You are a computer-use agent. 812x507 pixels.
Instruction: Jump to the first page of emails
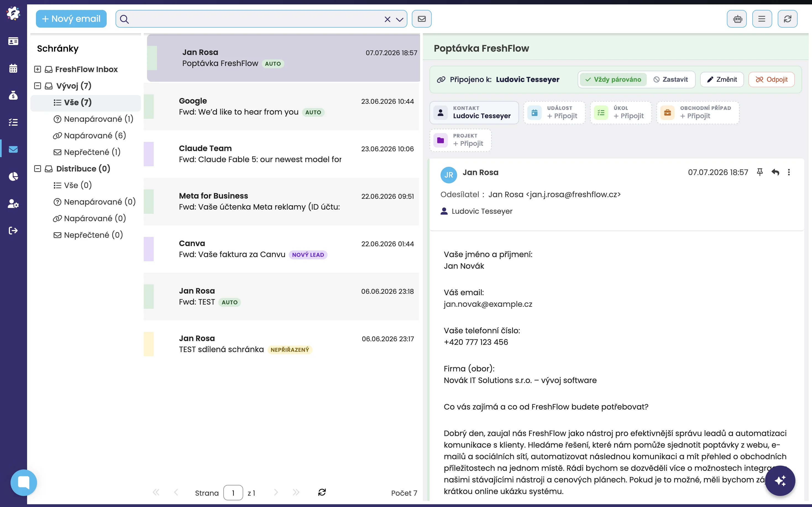(156, 492)
